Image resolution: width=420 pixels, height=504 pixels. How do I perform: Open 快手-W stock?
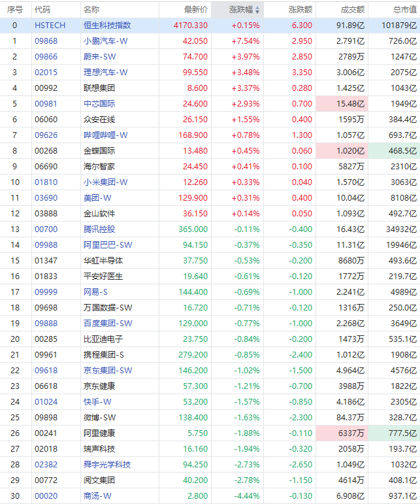pyautogui.click(x=97, y=402)
